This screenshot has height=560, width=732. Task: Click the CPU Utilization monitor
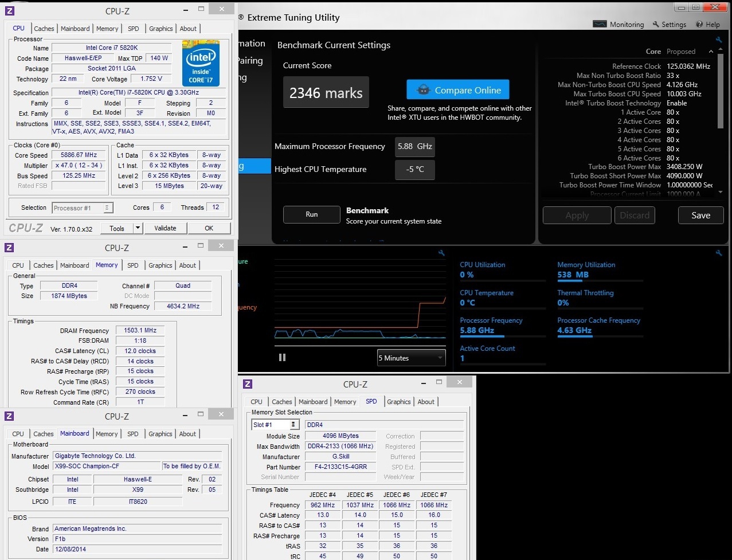pyautogui.click(x=503, y=271)
